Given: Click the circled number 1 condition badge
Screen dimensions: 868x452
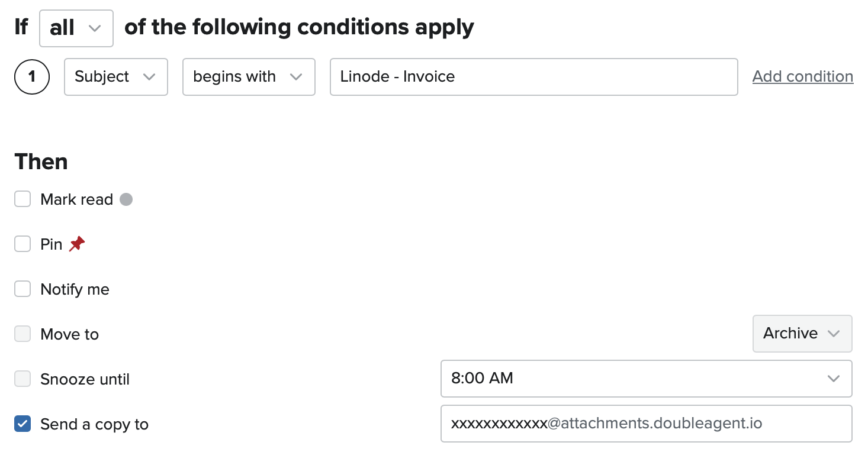Looking at the screenshot, I should 32,77.
